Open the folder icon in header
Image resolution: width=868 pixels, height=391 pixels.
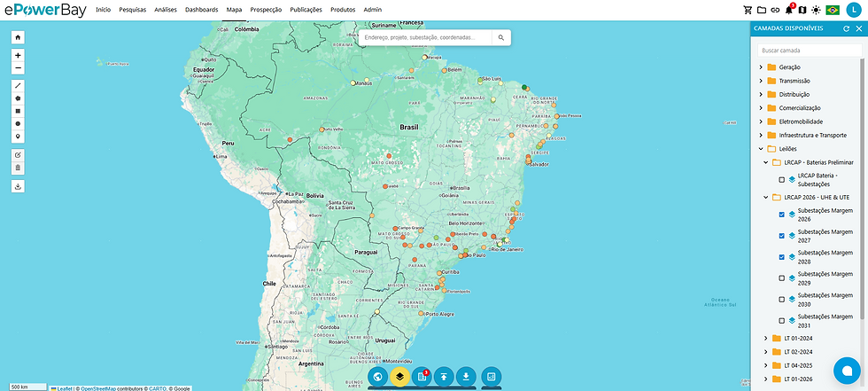[762, 10]
